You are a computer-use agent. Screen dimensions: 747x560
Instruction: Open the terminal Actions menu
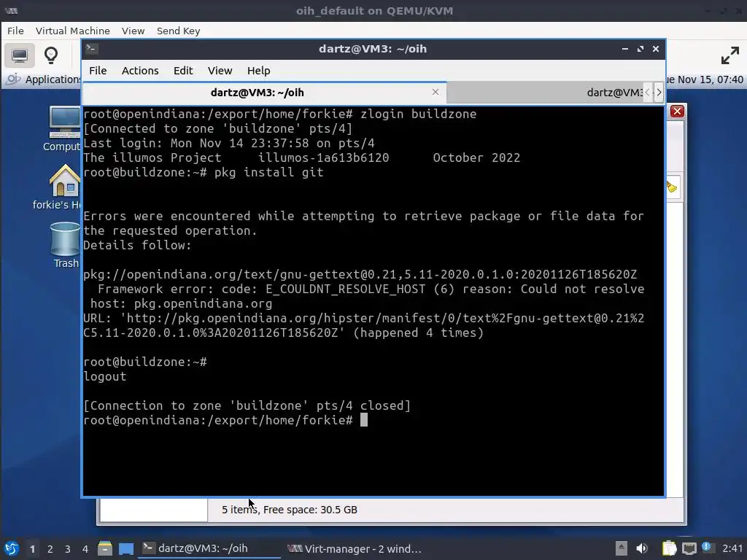point(140,71)
